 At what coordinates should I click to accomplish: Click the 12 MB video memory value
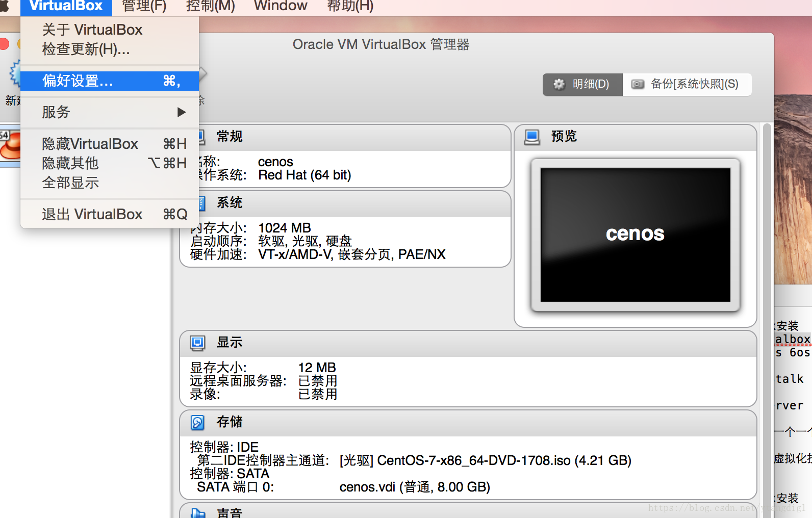(x=317, y=368)
